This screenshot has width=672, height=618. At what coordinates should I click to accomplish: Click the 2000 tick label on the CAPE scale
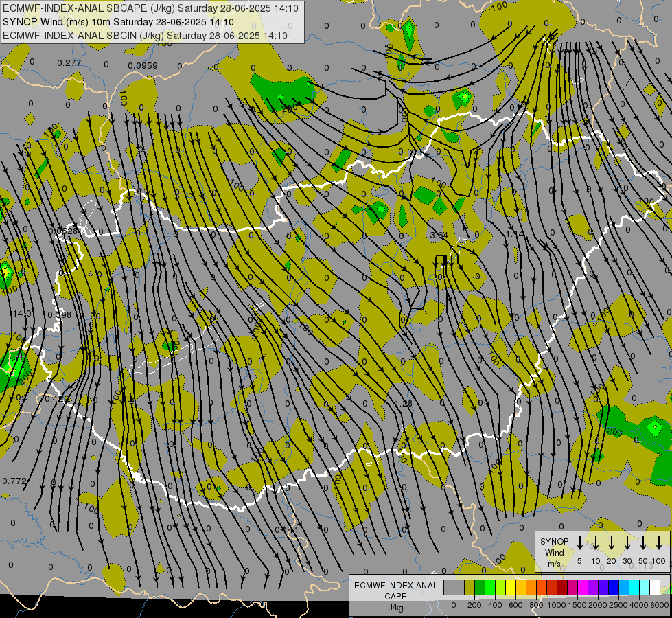598,605
